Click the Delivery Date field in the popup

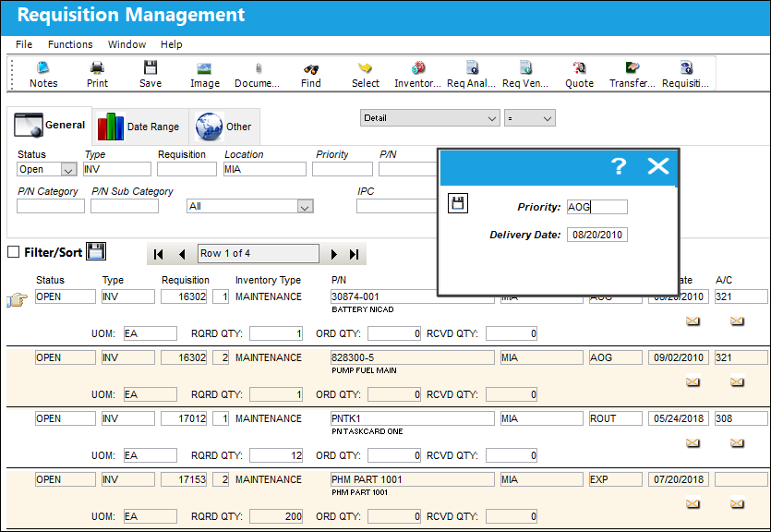[596, 235]
